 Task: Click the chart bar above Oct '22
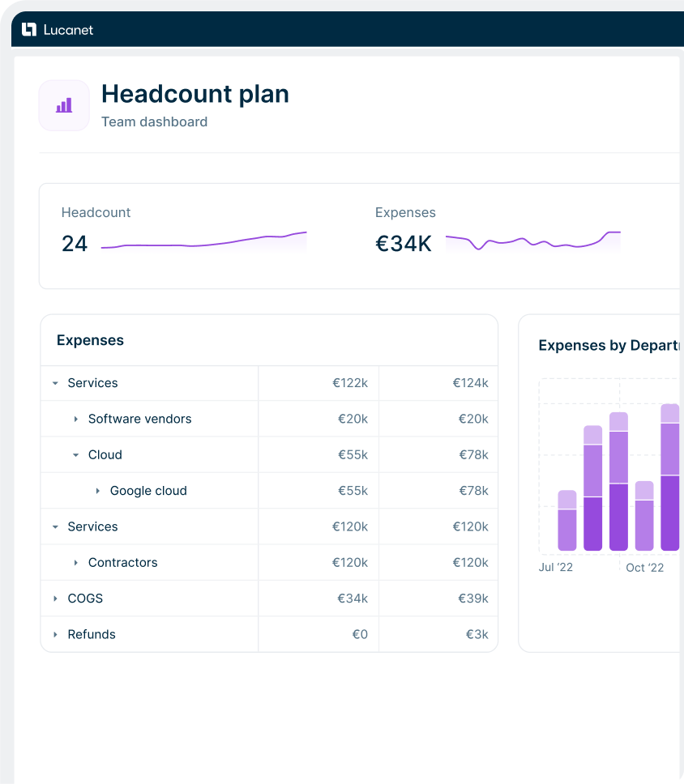[644, 517]
